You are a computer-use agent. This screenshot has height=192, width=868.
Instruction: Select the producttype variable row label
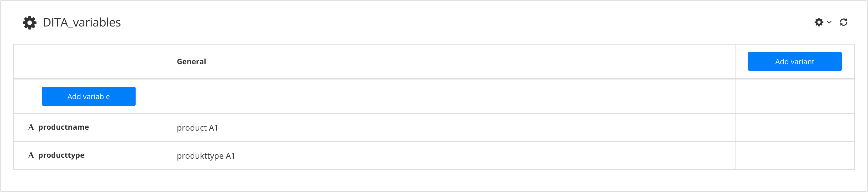[61, 155]
